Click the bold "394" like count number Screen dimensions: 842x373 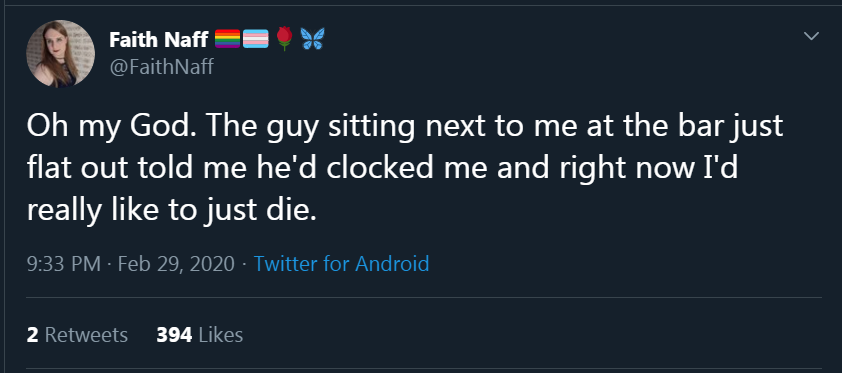click(174, 335)
